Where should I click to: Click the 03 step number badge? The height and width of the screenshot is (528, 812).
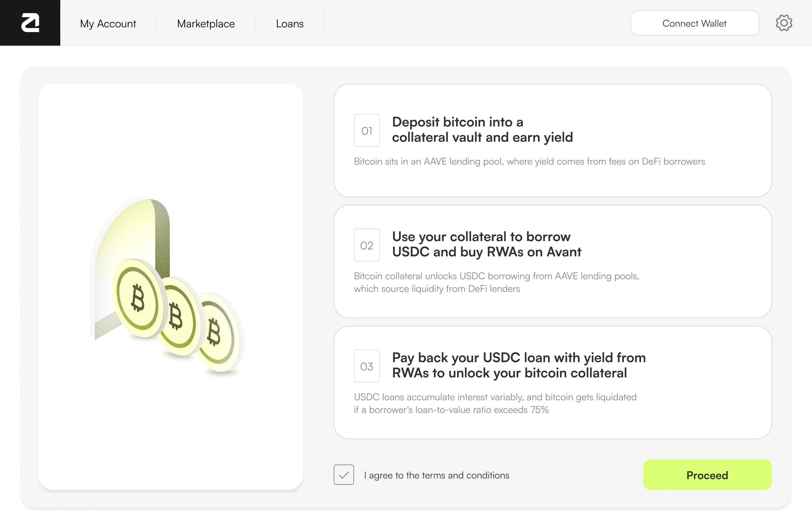(367, 366)
